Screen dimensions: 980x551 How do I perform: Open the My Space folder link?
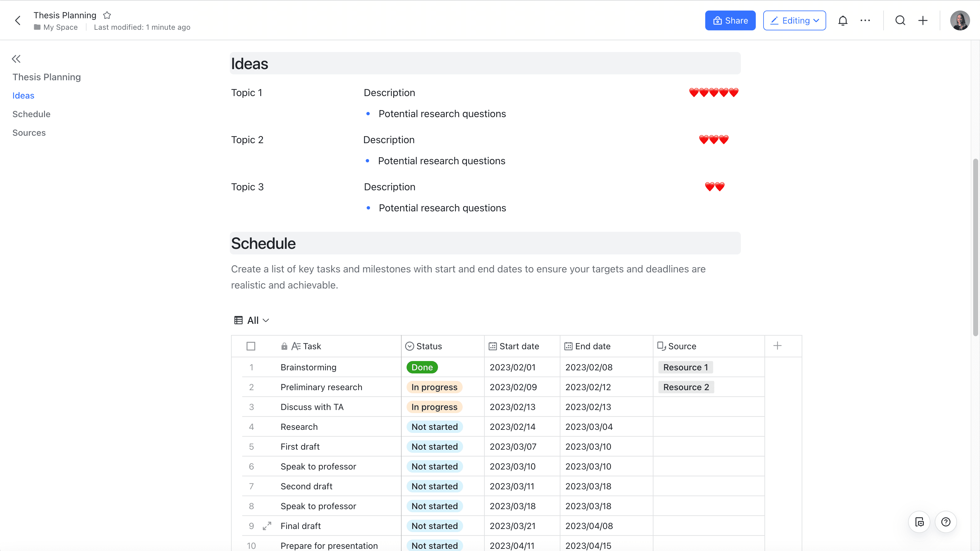[60, 27]
